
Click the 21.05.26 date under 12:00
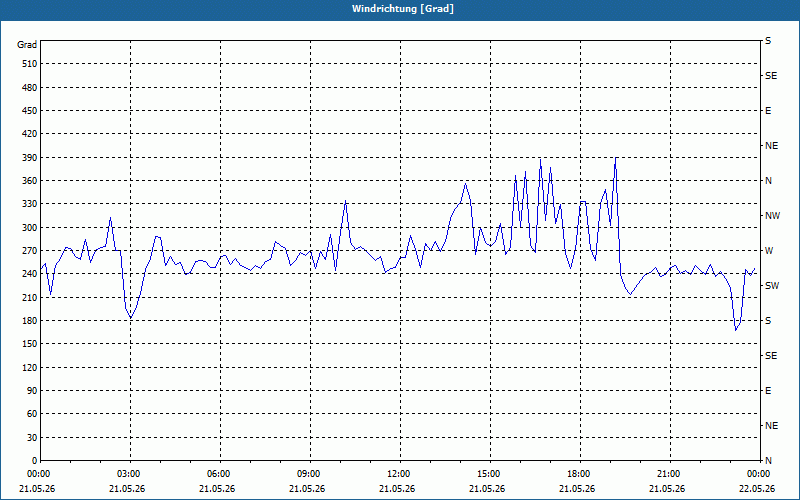click(397, 488)
